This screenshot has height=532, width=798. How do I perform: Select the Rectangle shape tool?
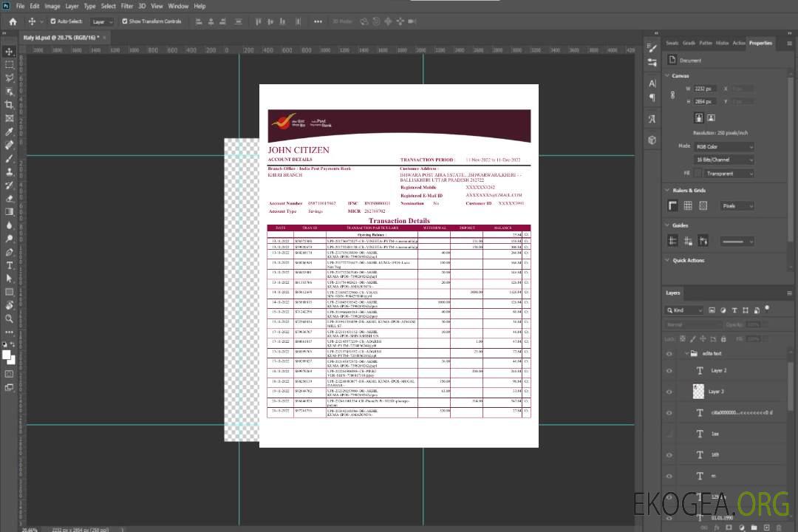coord(9,292)
